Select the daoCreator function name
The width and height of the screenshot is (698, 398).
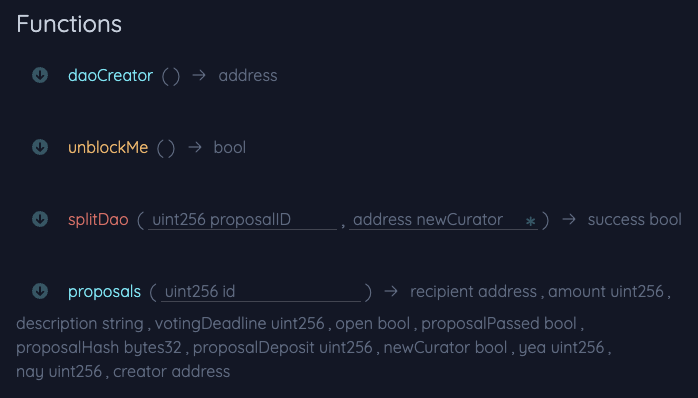pyautogui.click(x=110, y=75)
